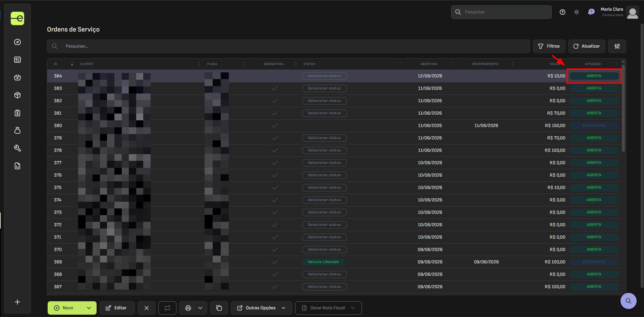Open the reports document sidebar icon
Viewport: 644px width, 317px height.
point(17,166)
